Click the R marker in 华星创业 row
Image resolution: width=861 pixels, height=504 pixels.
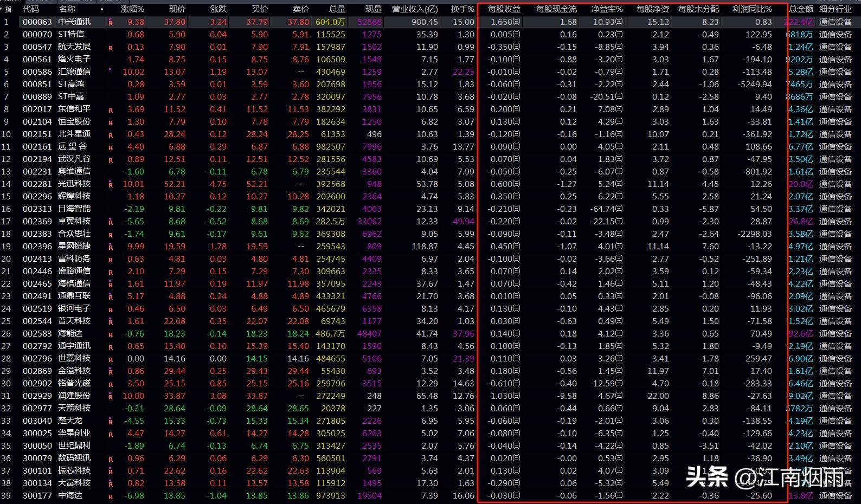click(111, 434)
